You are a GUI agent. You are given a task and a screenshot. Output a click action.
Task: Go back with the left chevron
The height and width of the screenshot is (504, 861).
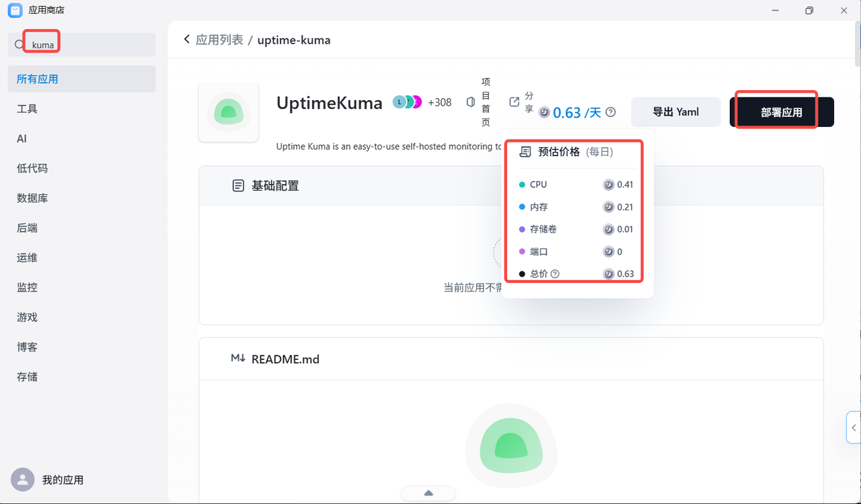pyautogui.click(x=187, y=39)
